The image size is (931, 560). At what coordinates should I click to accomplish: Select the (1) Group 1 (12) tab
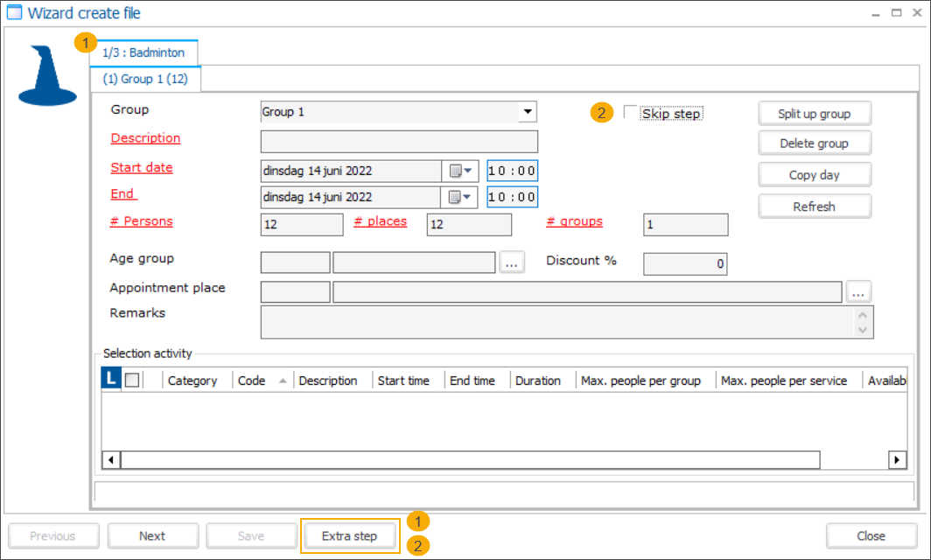[145, 77]
